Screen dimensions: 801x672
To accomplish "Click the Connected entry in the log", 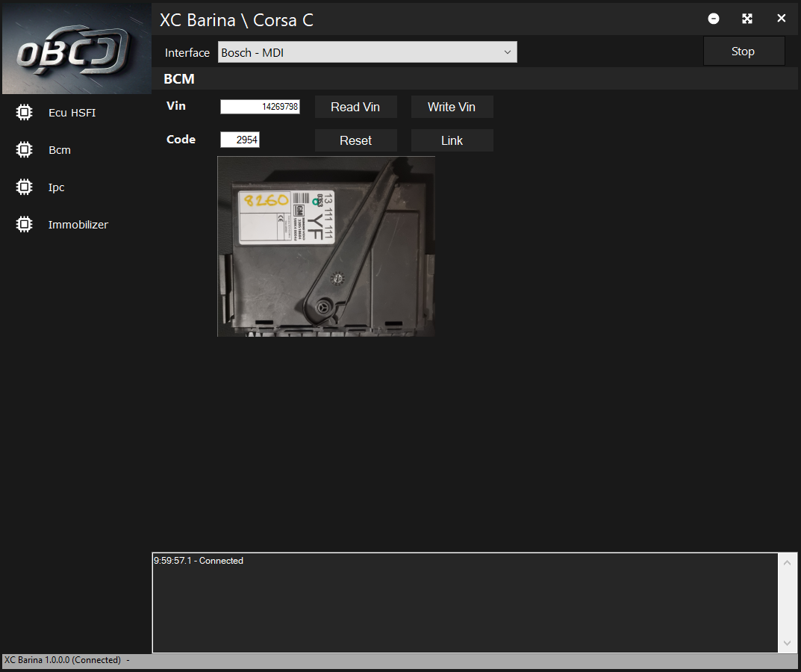I will click(x=199, y=561).
